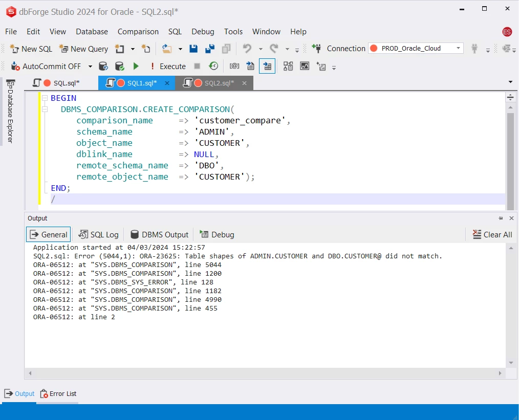Open the SQL toolbar overflow options arrow
This screenshot has width=519, height=420.
coord(334,68)
